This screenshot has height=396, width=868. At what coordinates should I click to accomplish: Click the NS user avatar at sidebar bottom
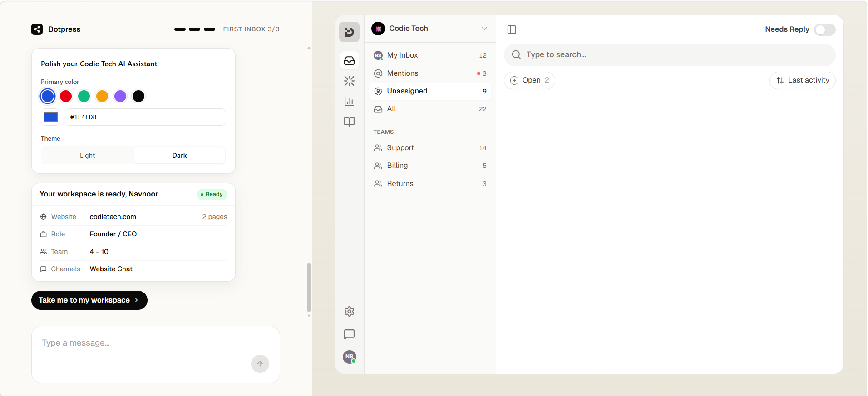pyautogui.click(x=349, y=357)
